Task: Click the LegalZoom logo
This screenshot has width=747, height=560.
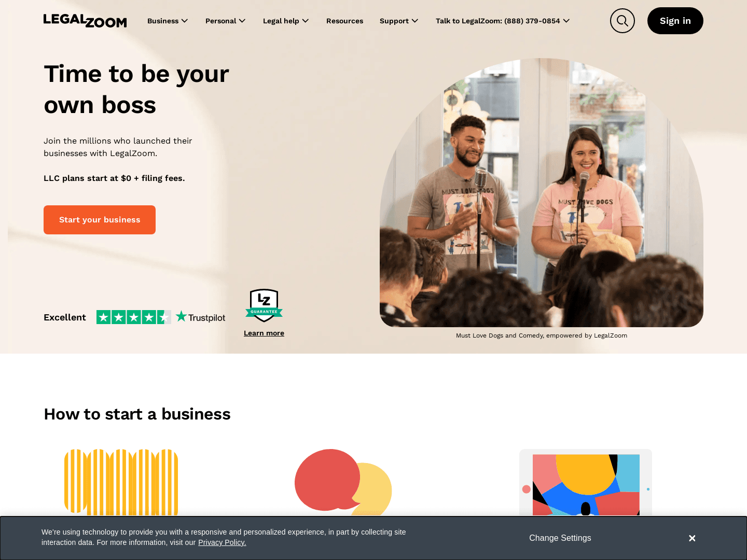Action: click(85, 21)
